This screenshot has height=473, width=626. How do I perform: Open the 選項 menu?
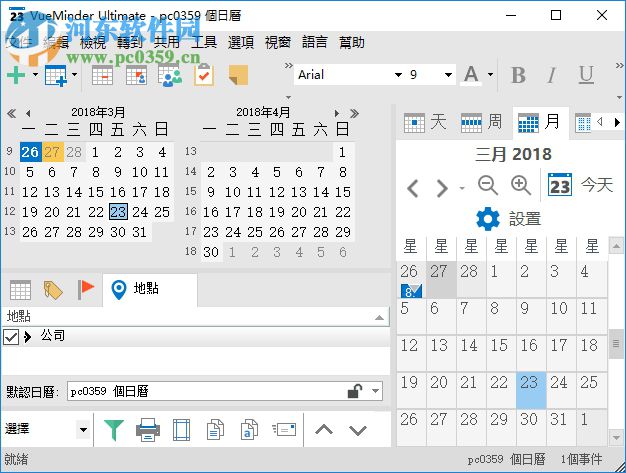(x=241, y=42)
